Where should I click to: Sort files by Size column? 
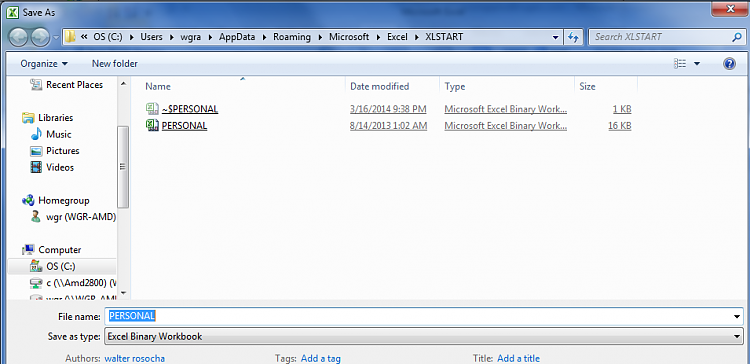(x=587, y=87)
